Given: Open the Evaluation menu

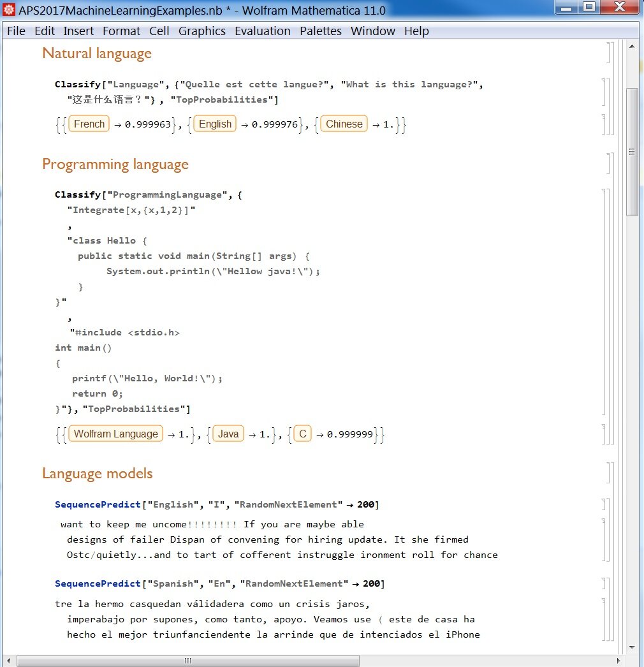Looking at the screenshot, I should [x=263, y=31].
